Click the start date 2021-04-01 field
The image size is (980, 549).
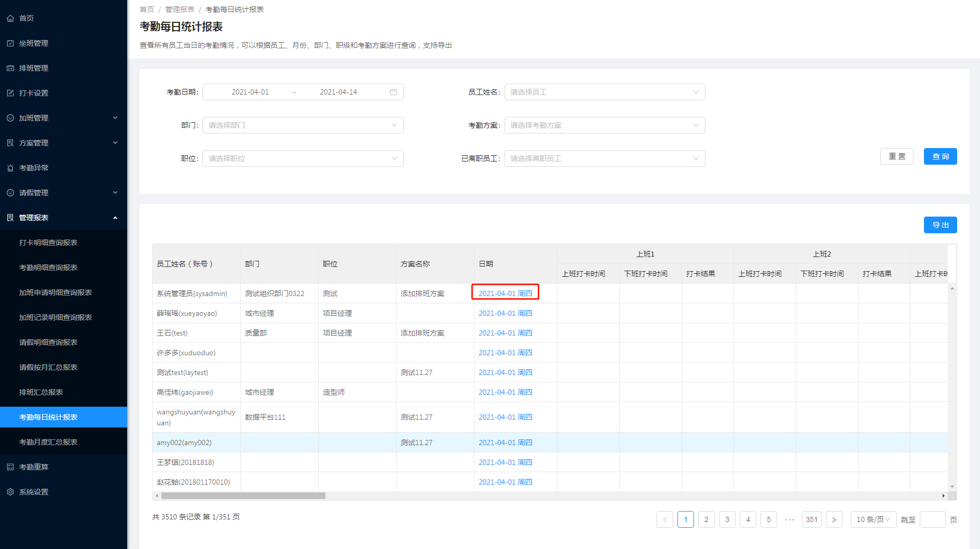point(250,92)
